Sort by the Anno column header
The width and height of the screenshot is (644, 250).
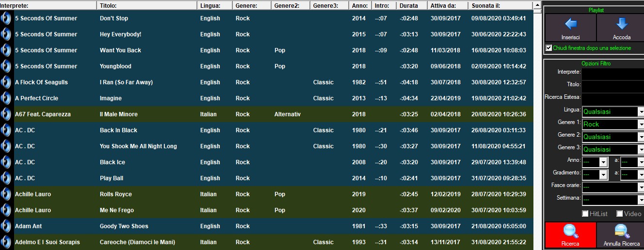point(360,5)
